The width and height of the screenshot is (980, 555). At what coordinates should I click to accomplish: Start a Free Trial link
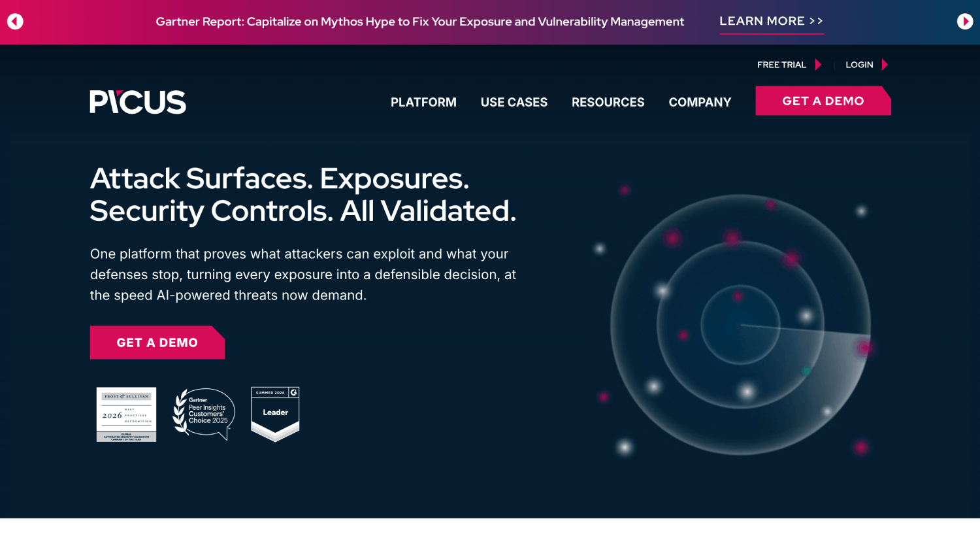coord(781,65)
